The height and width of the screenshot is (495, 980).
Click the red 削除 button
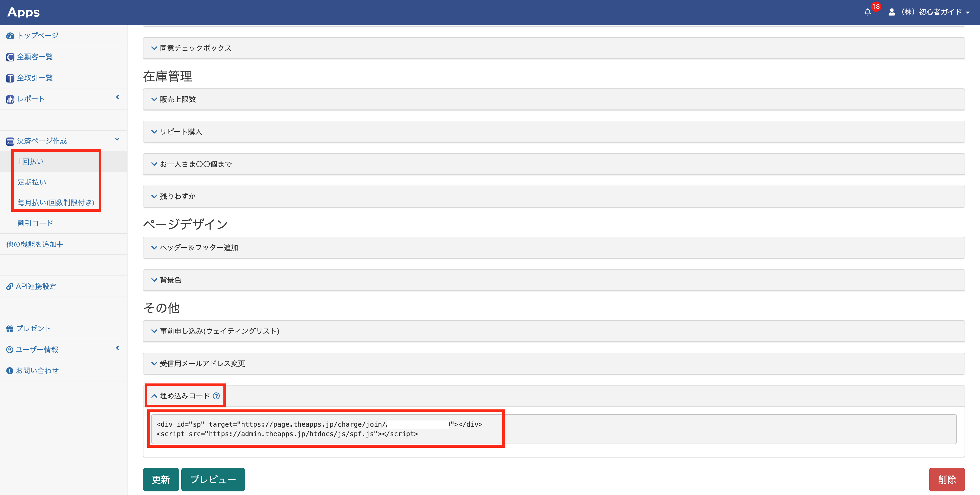(x=947, y=480)
